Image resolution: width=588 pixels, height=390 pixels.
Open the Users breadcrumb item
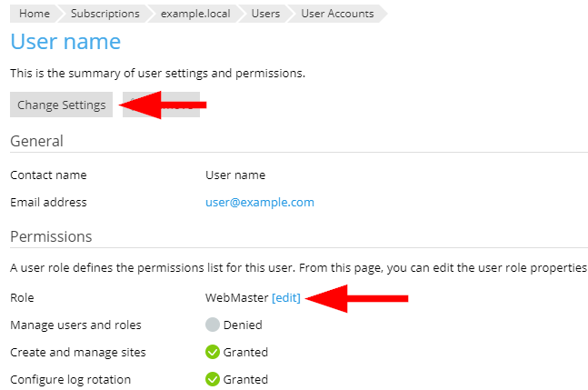(265, 14)
